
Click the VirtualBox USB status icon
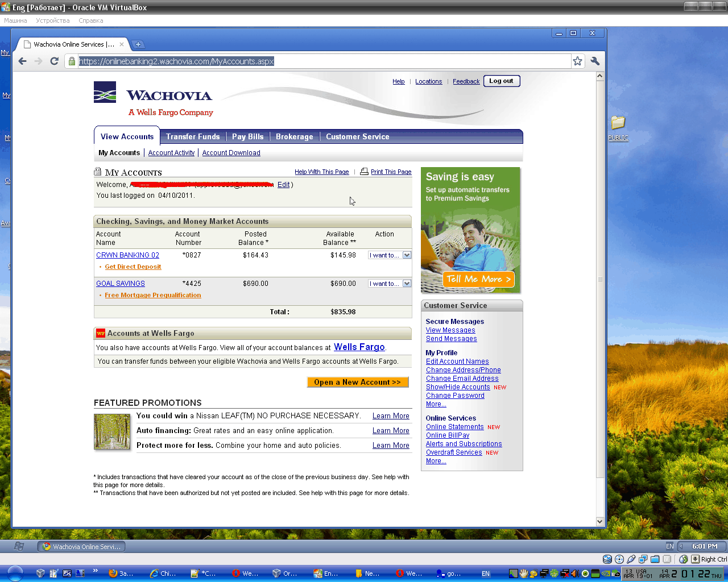631,559
